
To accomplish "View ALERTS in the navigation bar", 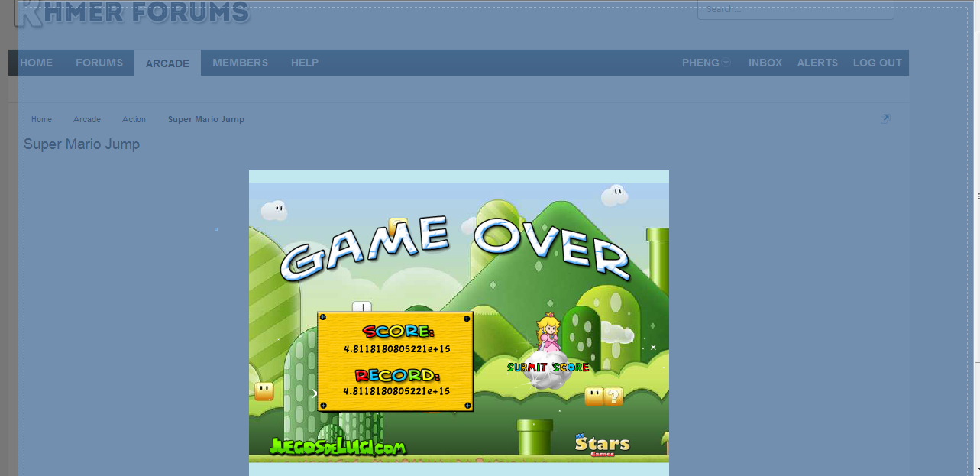I will pyautogui.click(x=817, y=63).
